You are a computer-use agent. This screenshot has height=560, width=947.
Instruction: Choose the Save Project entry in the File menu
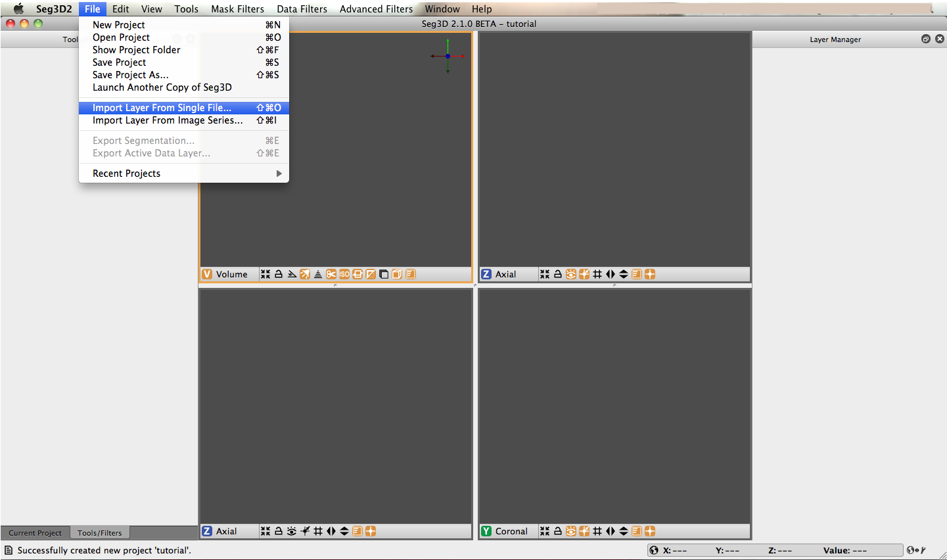click(x=184, y=62)
